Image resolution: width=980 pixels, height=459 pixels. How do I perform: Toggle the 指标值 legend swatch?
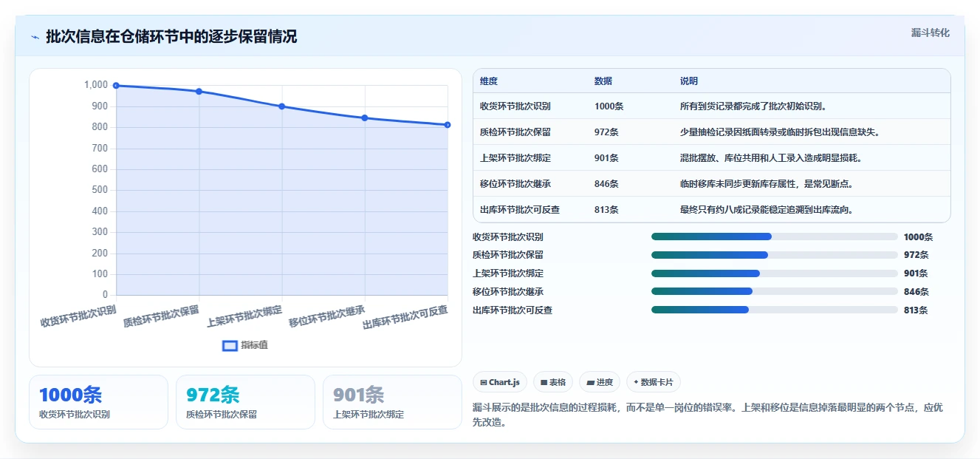230,345
